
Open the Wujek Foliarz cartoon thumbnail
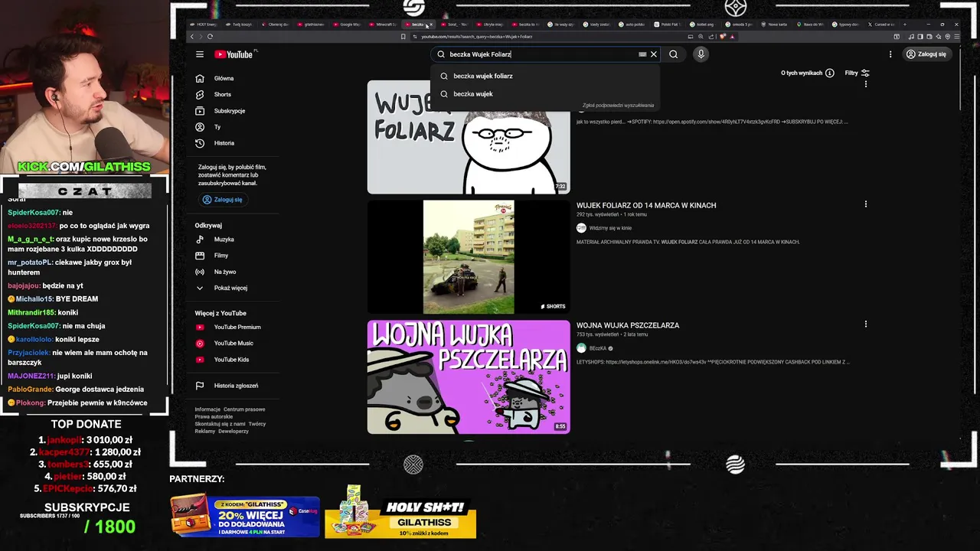469,137
